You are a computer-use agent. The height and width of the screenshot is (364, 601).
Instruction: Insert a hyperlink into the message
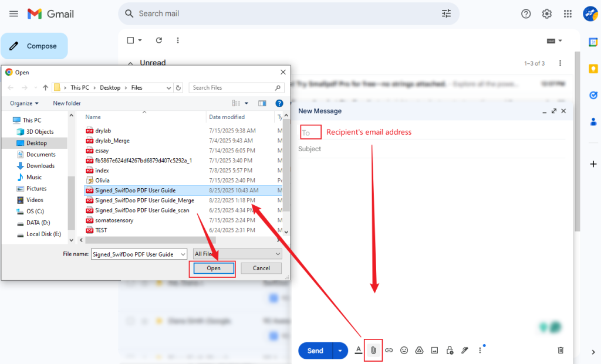389,350
